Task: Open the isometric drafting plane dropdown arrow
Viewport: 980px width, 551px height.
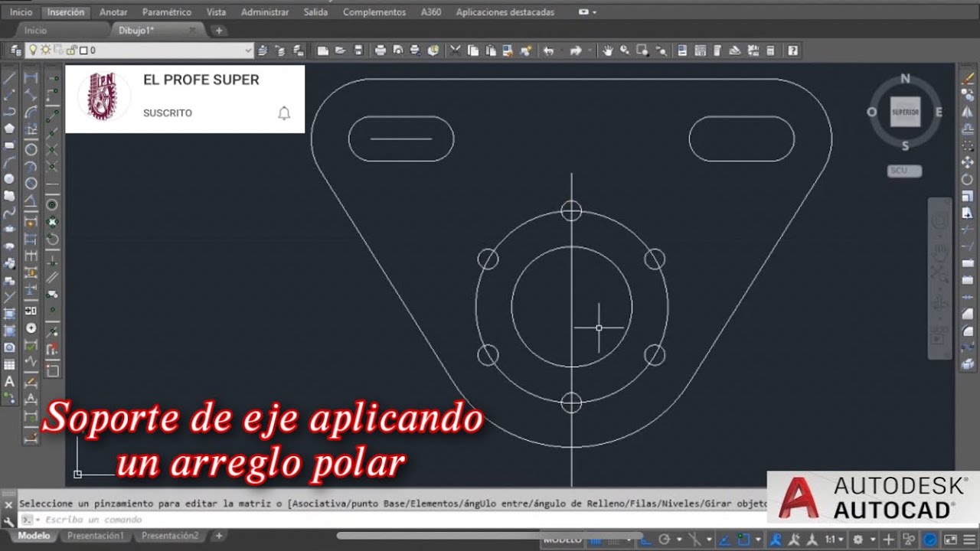Action: click(709, 540)
